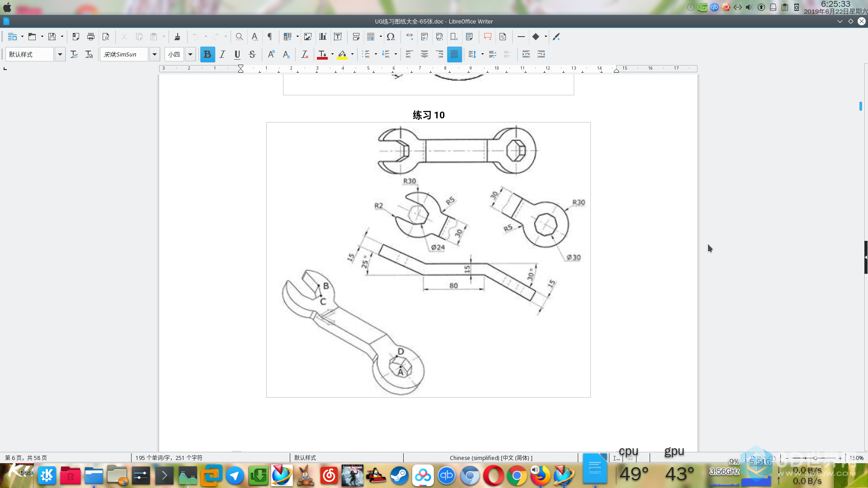Set justified alignment
This screenshot has width=868, height=488.
point(454,54)
